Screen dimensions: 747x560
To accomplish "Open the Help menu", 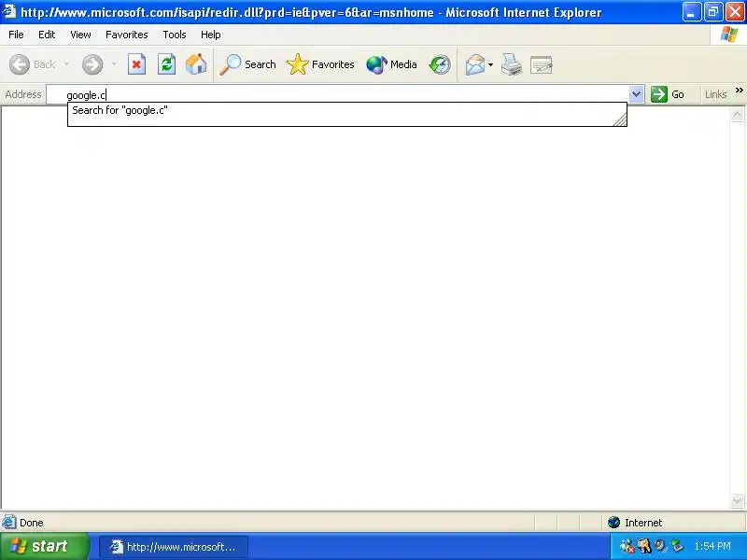I will click(x=211, y=35).
